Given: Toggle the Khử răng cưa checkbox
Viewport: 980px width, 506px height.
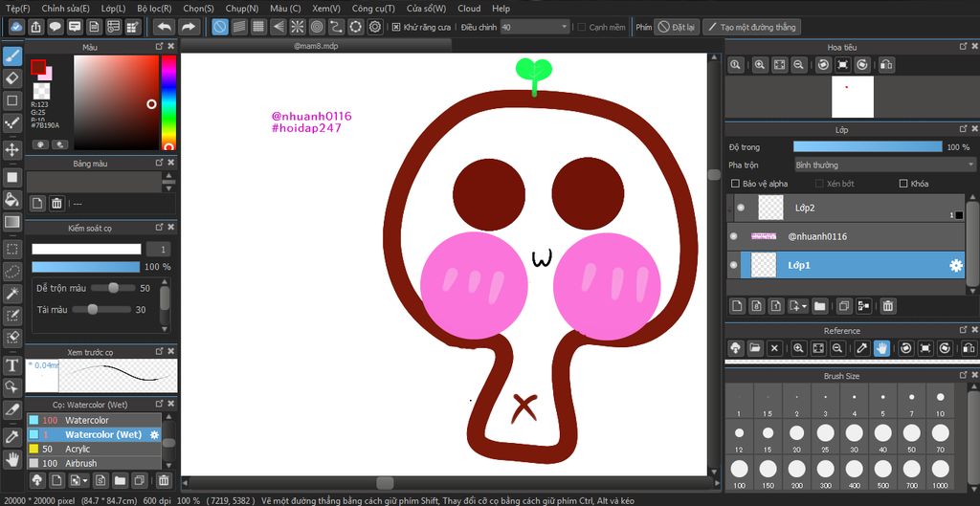Looking at the screenshot, I should coord(396,27).
